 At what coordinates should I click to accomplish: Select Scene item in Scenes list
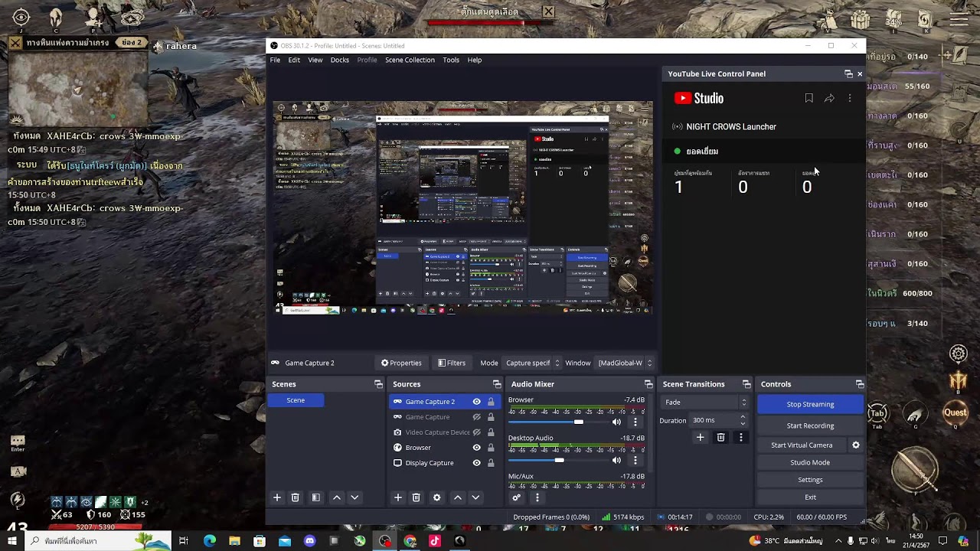tap(296, 400)
